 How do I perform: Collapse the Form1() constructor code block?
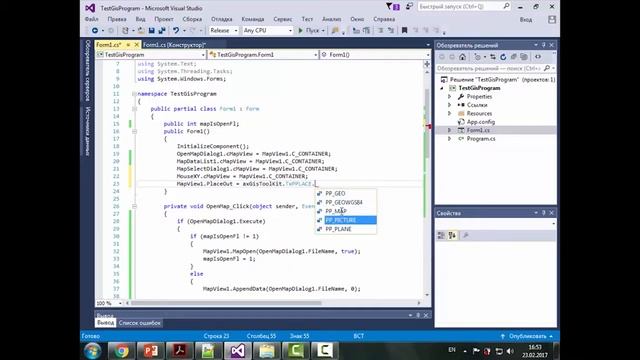134,131
